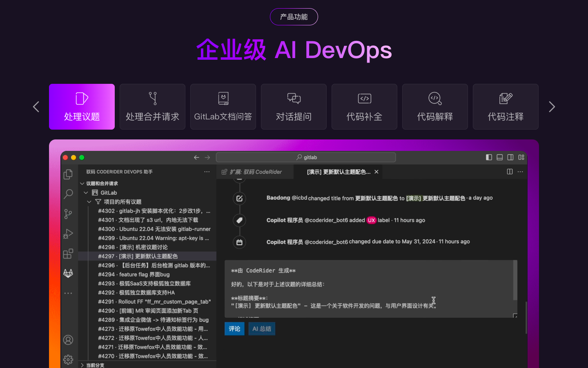Click the 评论 button

[x=234, y=329]
